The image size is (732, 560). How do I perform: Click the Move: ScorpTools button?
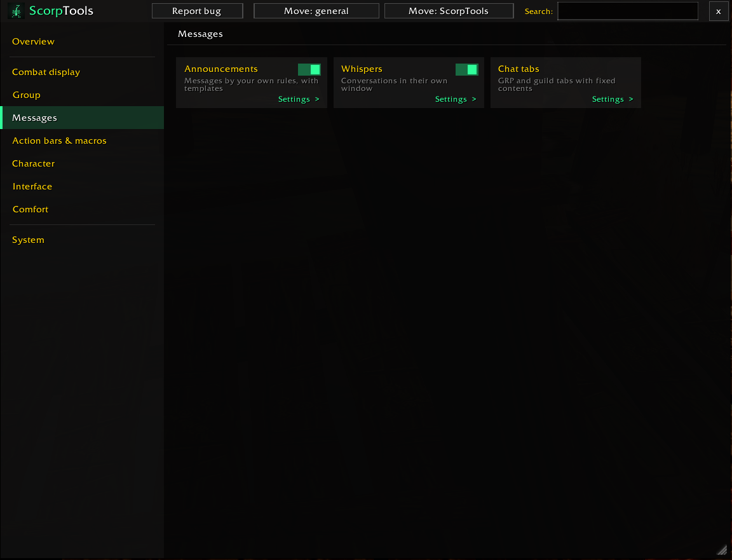pos(449,11)
